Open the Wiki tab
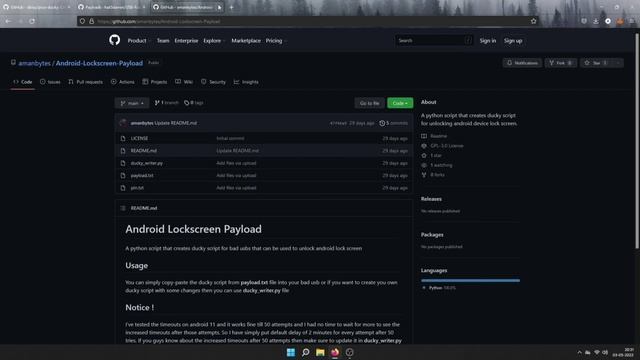The image size is (640, 360). [184, 82]
